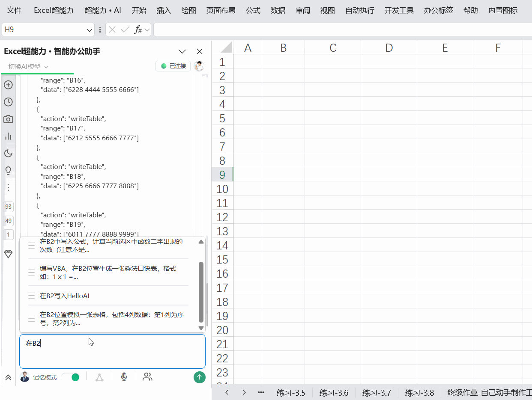
Task: Click the "range": "B17" line in chat
Action: pyautogui.click(x=63, y=128)
